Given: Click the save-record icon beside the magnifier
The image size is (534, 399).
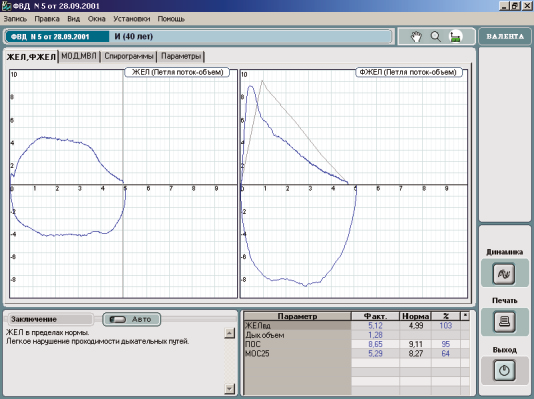Looking at the screenshot, I should pyautogui.click(x=456, y=36).
